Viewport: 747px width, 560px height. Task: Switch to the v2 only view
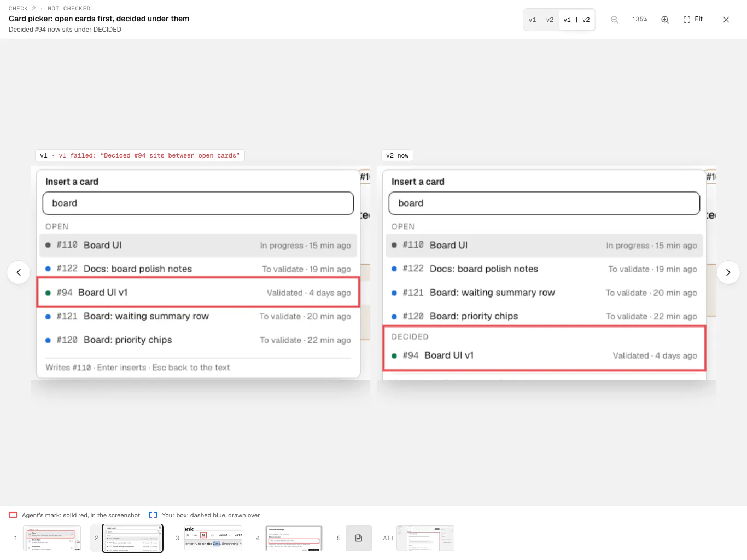550,20
